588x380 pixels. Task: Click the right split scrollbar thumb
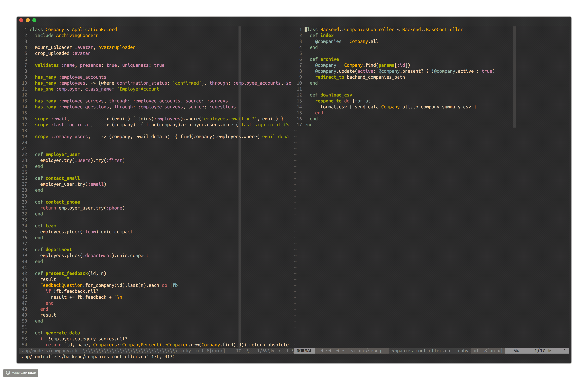(514, 76)
